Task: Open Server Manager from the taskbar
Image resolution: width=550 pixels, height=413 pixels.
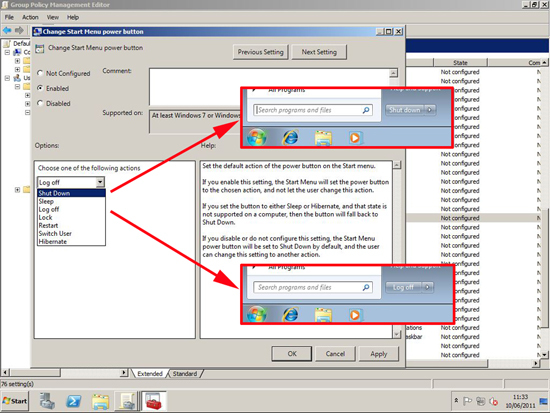Action: (x=47, y=401)
